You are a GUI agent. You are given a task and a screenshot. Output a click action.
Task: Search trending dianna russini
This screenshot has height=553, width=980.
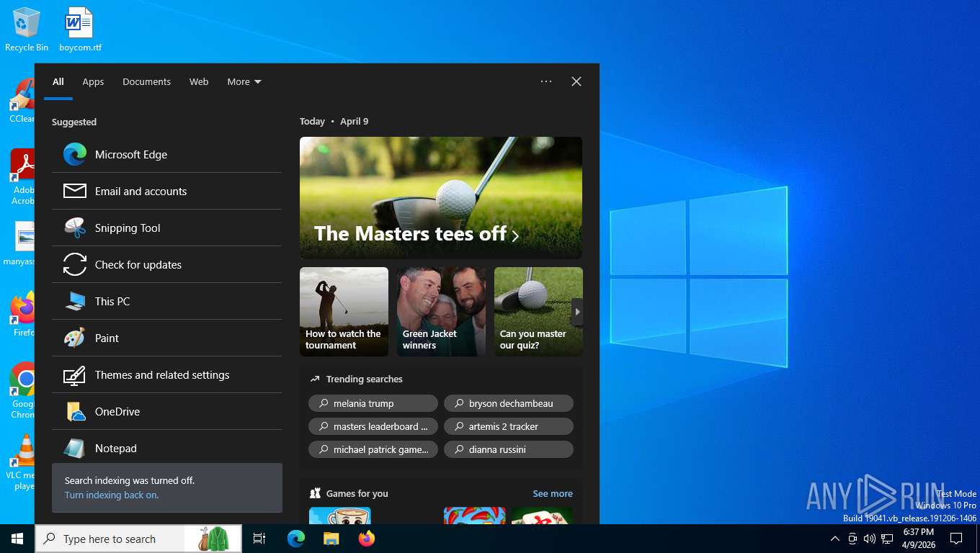coord(509,449)
